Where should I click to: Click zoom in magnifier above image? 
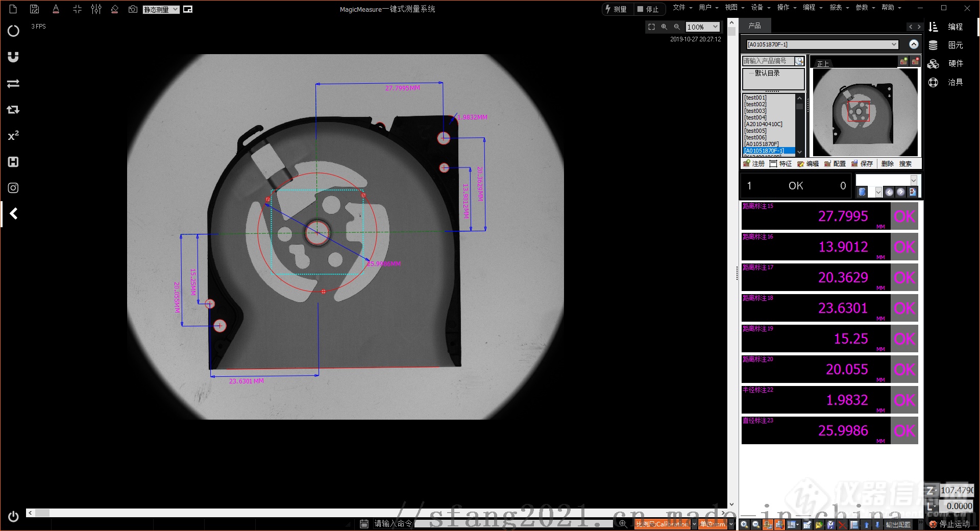pos(664,27)
